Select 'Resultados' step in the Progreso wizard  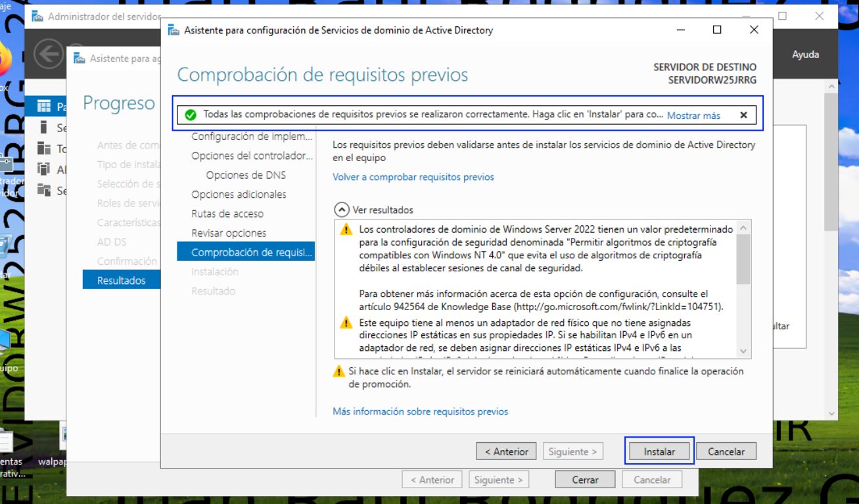(x=122, y=280)
